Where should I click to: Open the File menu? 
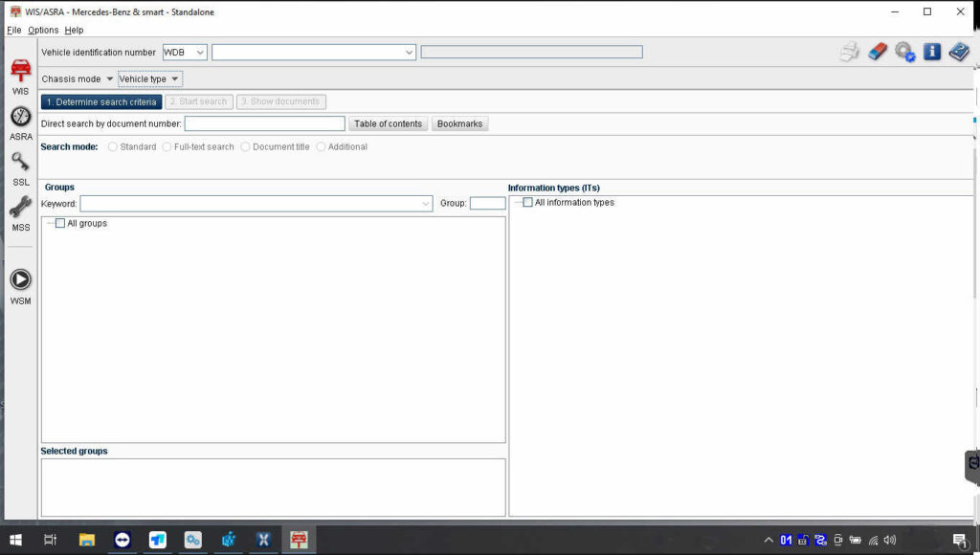[13, 31]
